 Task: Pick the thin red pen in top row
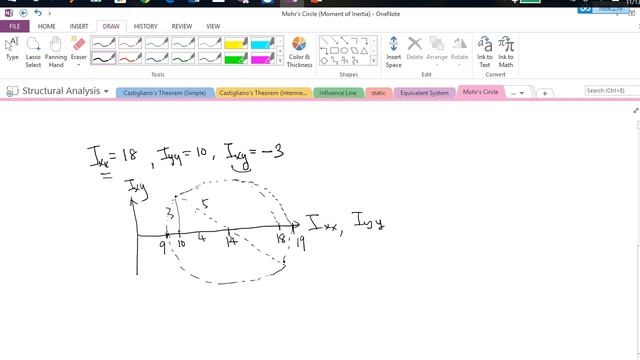(x=130, y=43)
